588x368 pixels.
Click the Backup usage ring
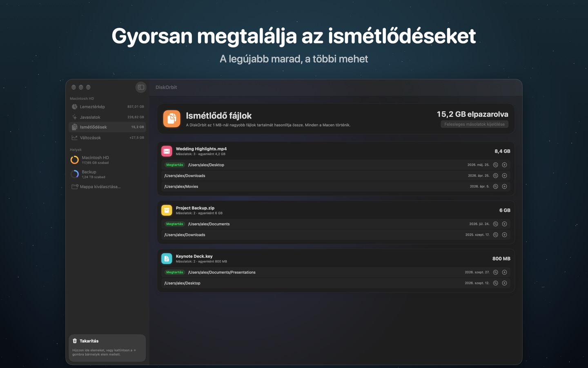coord(75,174)
